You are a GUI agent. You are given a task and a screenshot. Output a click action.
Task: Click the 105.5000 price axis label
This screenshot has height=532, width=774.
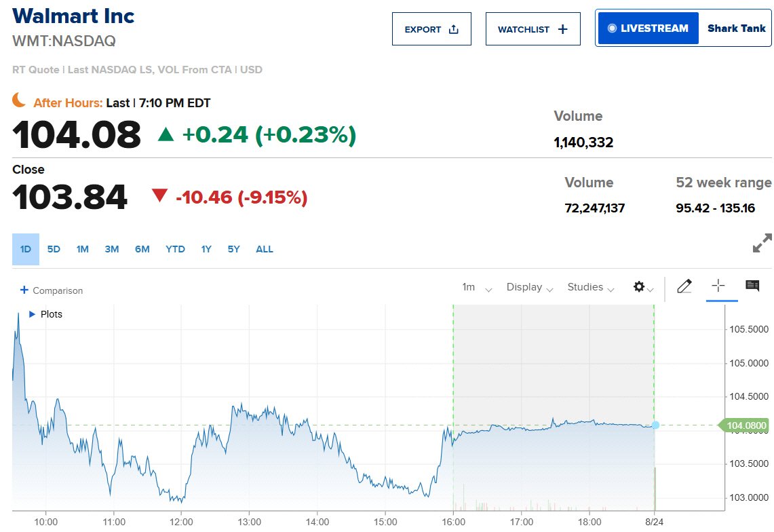[x=749, y=330]
